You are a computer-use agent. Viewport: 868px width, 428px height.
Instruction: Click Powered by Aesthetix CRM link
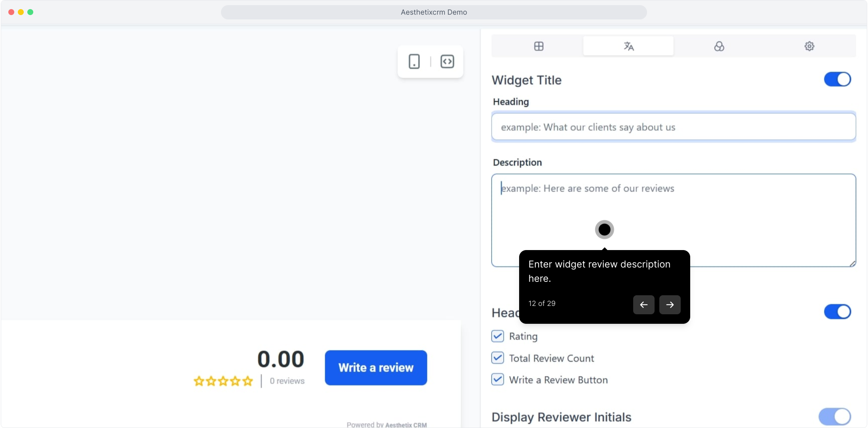click(386, 424)
